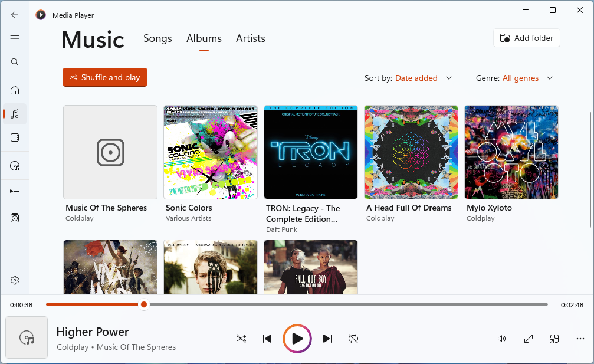Switch to the Songs tab
This screenshot has height=364, width=594.
[157, 38]
